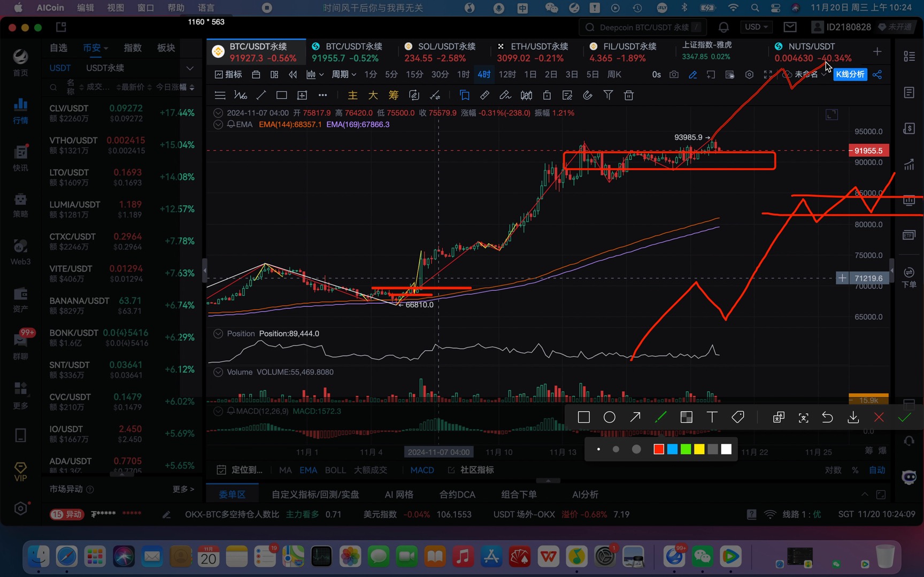Toggle the candle info row circle
The image size is (924, 577).
(218, 113)
